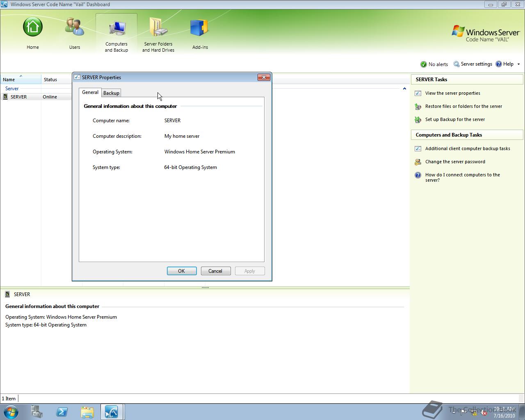Click the Server group label
The width and height of the screenshot is (525, 420).
click(x=12, y=89)
